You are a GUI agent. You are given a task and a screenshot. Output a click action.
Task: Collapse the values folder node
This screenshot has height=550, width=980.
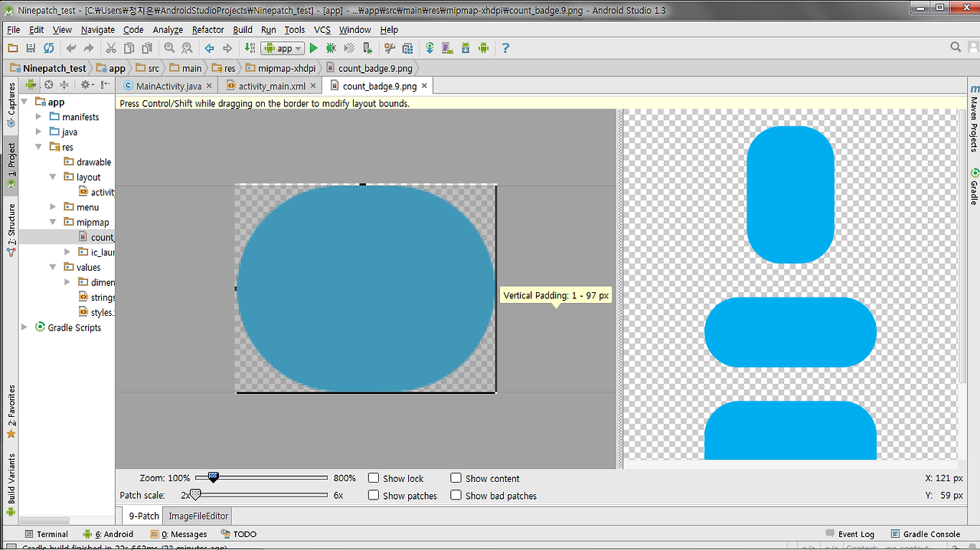click(x=53, y=267)
